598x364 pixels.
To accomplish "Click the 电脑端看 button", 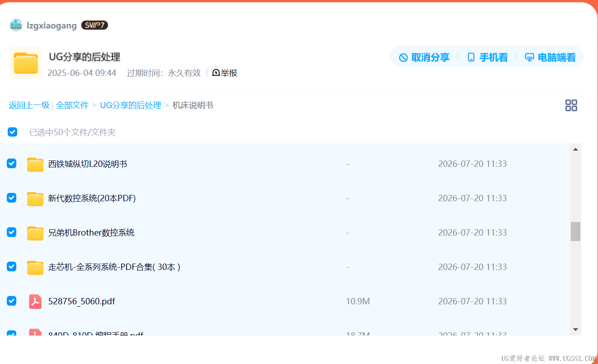I will 550,57.
